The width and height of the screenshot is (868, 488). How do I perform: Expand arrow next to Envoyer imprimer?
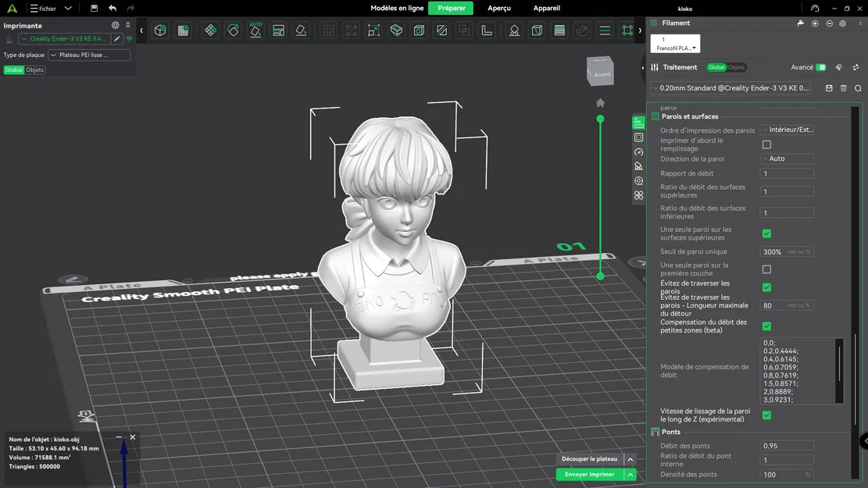tap(630, 475)
